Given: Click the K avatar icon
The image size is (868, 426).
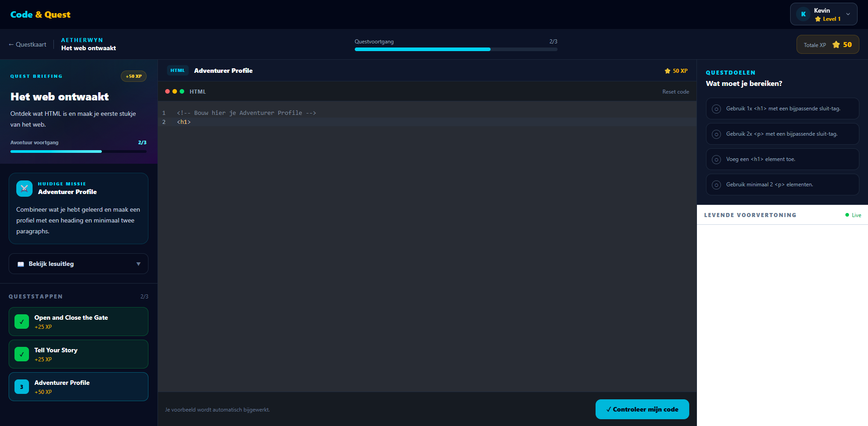Looking at the screenshot, I should pyautogui.click(x=803, y=14).
